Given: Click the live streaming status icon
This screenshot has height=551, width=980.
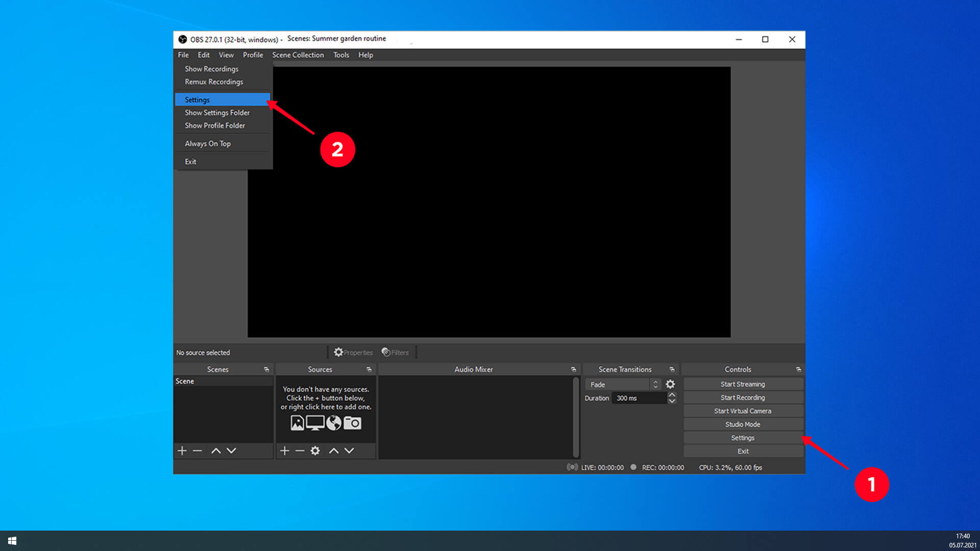Looking at the screenshot, I should (572, 467).
